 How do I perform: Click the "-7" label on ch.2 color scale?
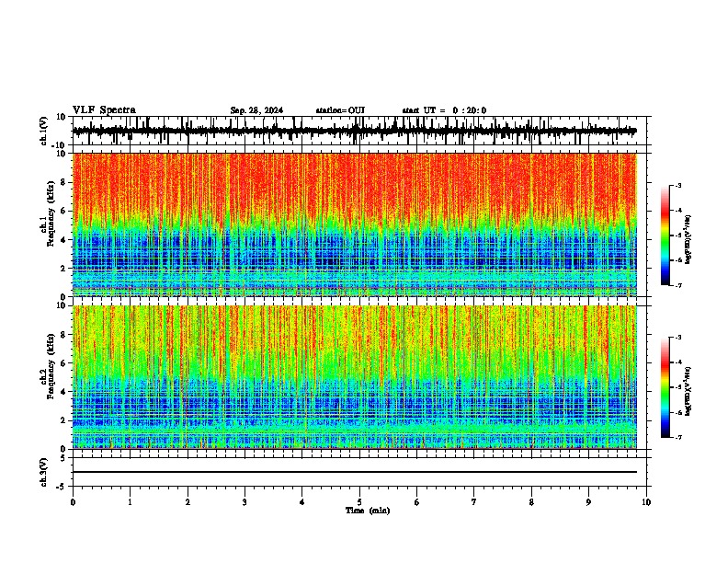(x=677, y=437)
